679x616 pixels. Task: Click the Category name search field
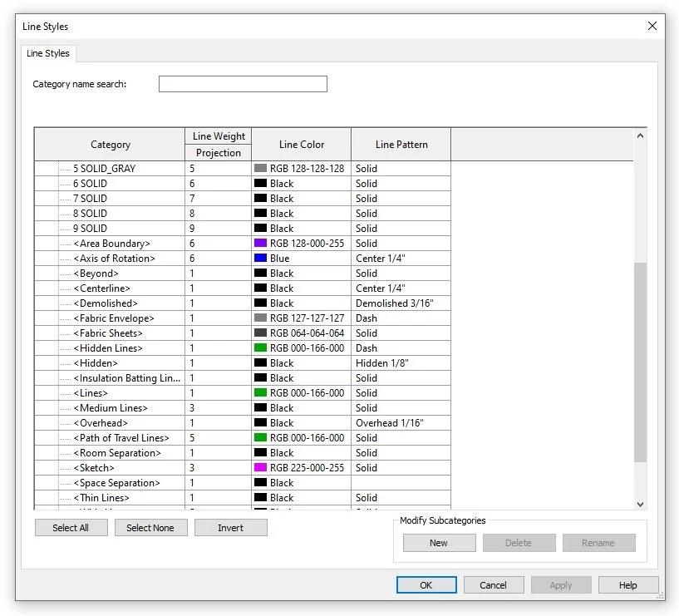tap(242, 83)
